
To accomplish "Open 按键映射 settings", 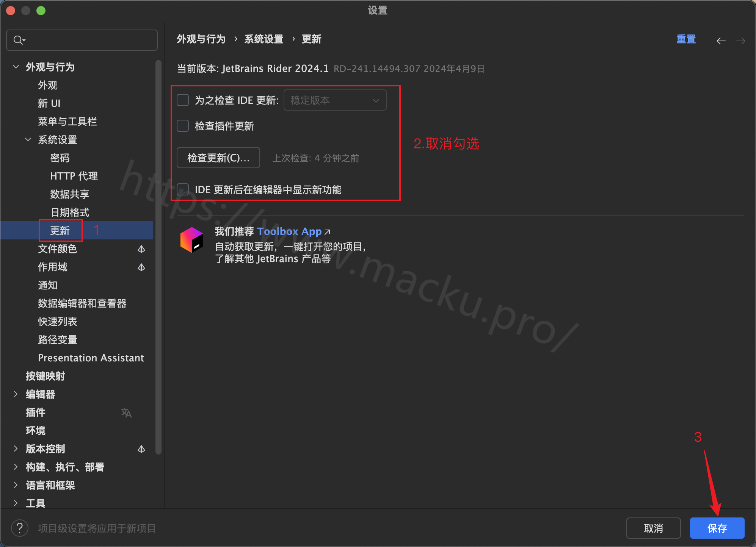I will coord(45,376).
